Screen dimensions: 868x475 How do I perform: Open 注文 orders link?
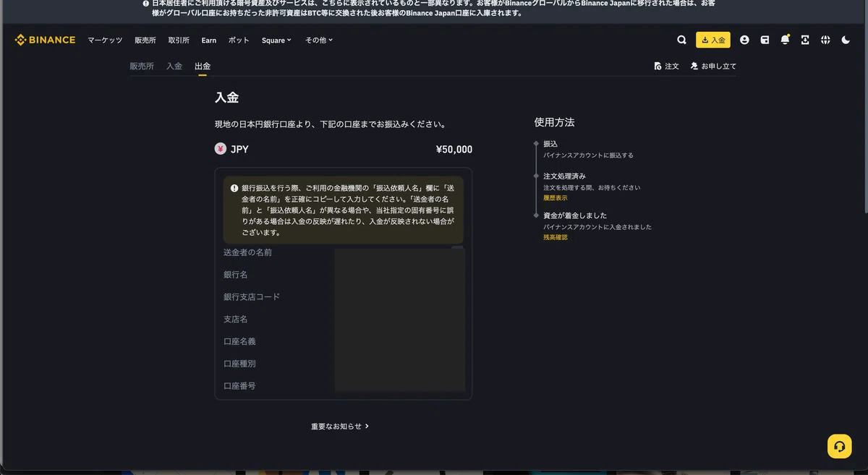(x=666, y=67)
